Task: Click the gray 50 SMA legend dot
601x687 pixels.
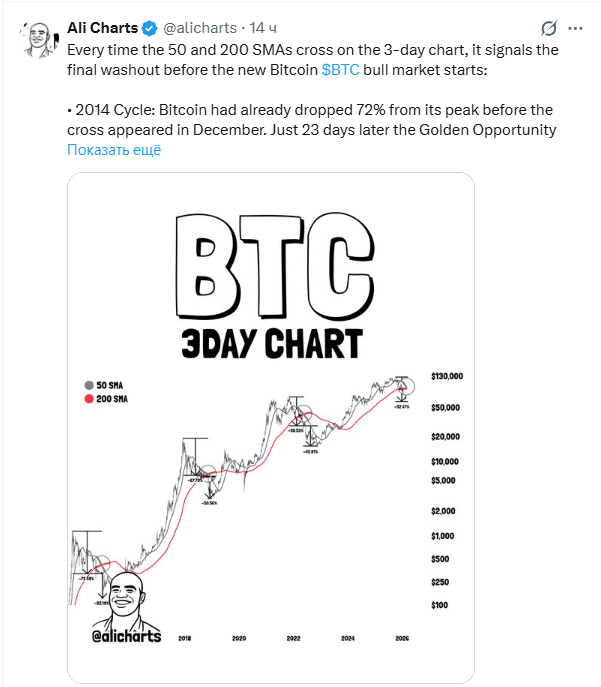Action: [90, 384]
